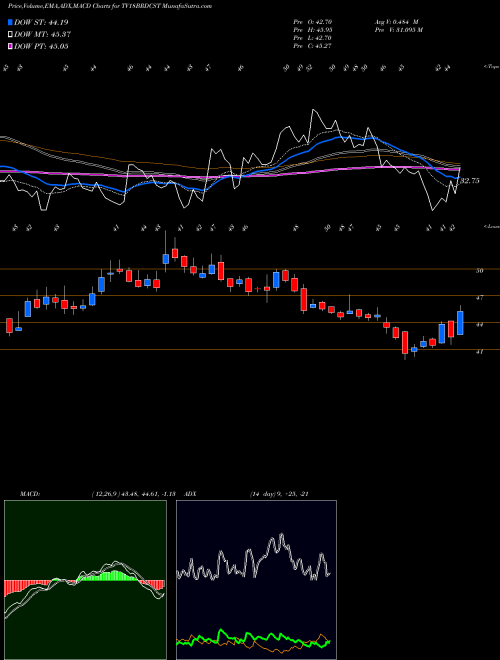Click the 50 price level axis label
This screenshot has width=500, height=660.
[479, 271]
